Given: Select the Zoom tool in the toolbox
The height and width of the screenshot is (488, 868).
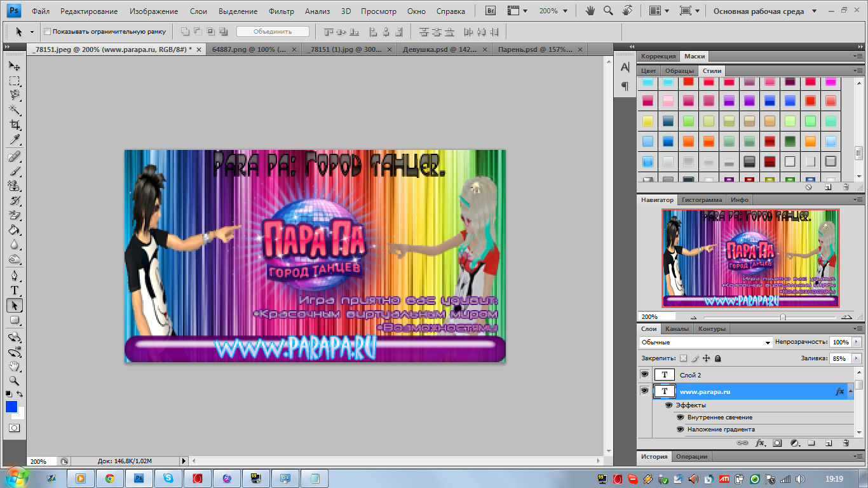Looking at the screenshot, I should point(15,381).
